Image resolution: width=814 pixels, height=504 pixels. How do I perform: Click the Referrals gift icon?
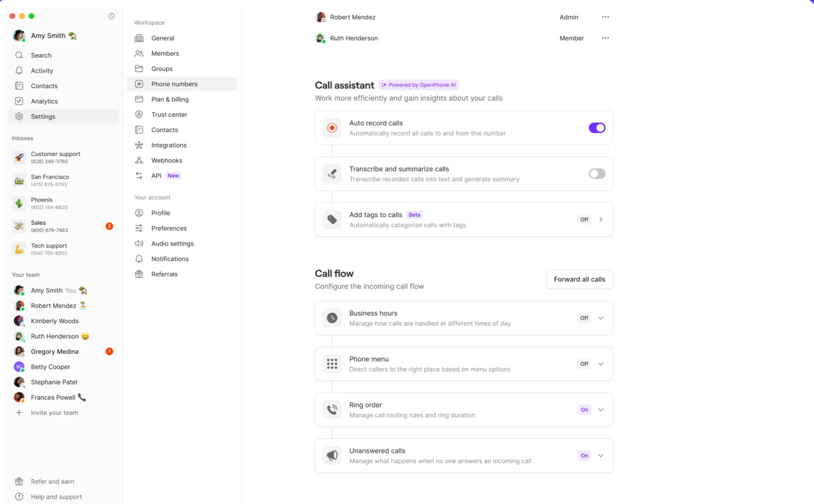coord(139,274)
